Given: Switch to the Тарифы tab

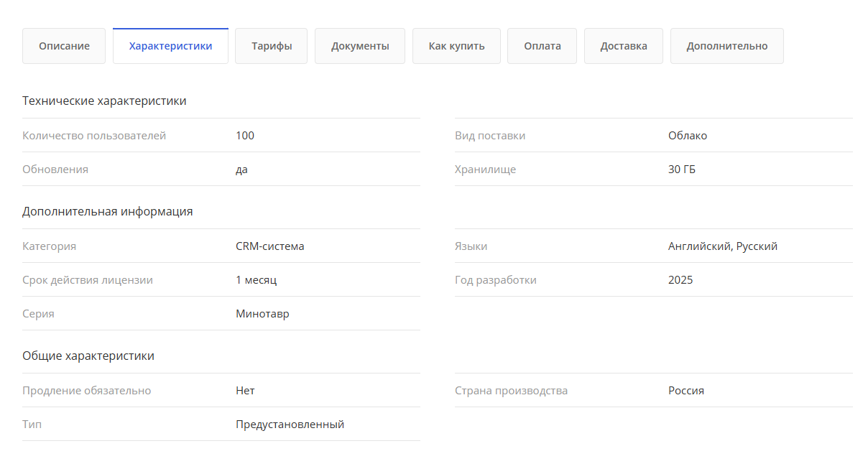Looking at the screenshot, I should coord(271,46).
